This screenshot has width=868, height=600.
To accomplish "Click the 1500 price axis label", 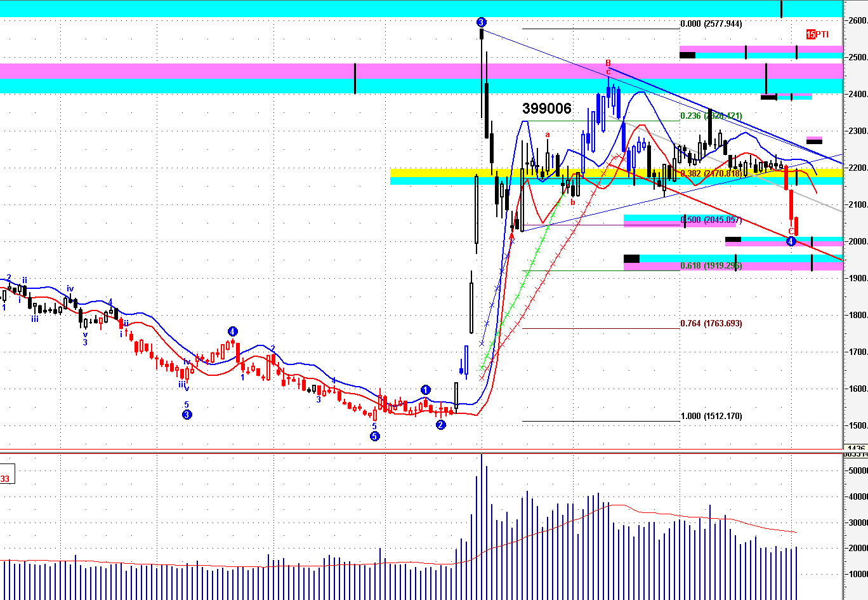I will pos(857,425).
